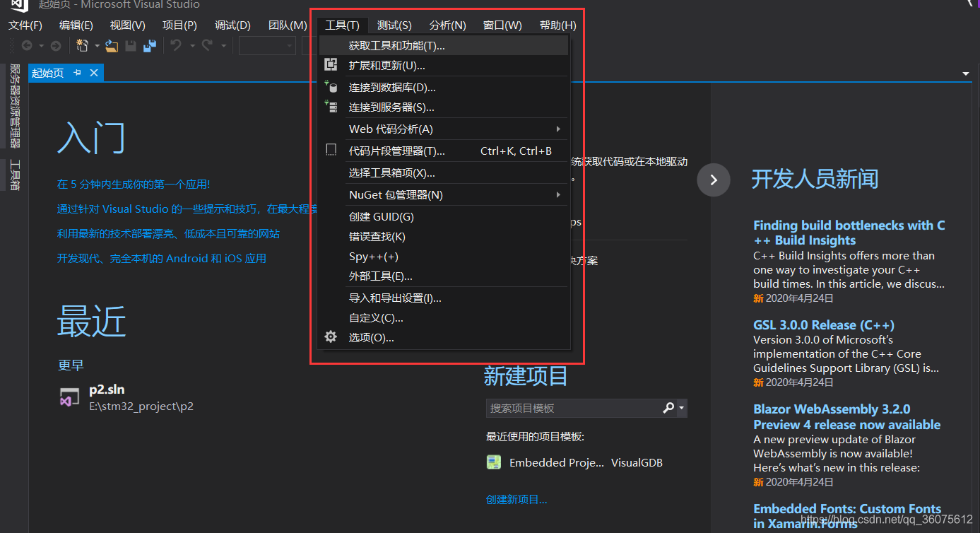This screenshot has width=980, height=533.
Task: Open the 编辑(E) menu
Action: click(76, 25)
